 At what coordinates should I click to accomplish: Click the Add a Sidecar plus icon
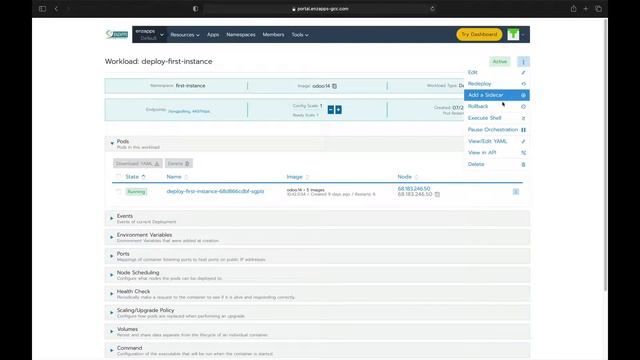click(x=523, y=95)
